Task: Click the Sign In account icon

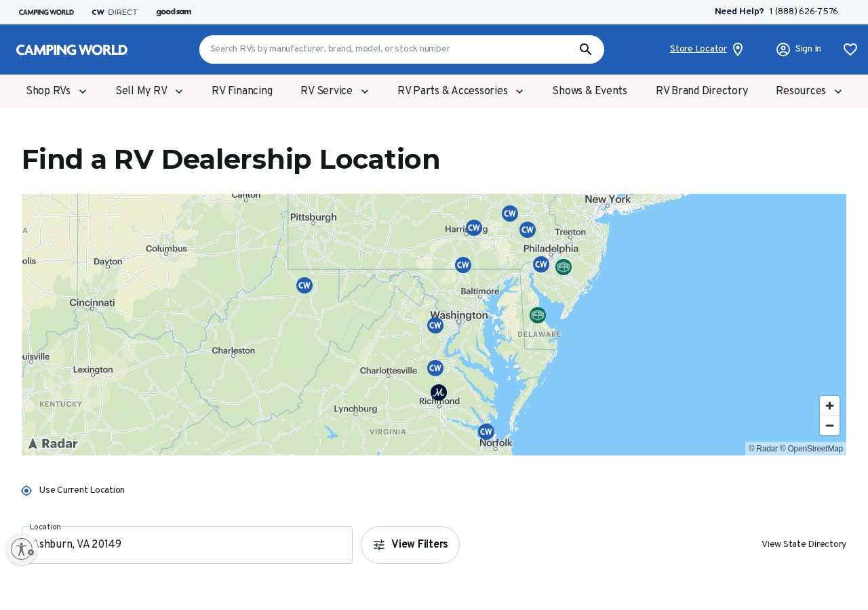Action: point(783,49)
